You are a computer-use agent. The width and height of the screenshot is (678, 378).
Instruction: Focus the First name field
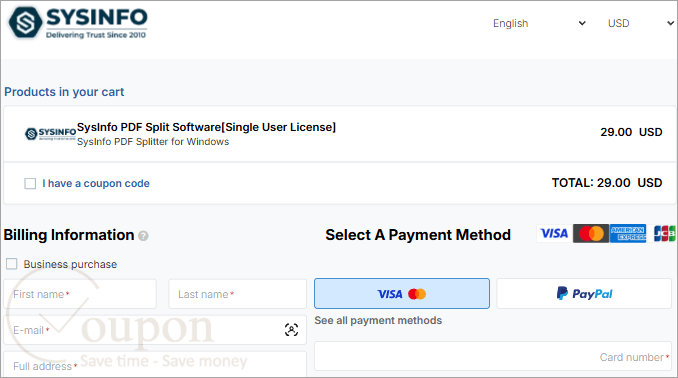coord(80,294)
